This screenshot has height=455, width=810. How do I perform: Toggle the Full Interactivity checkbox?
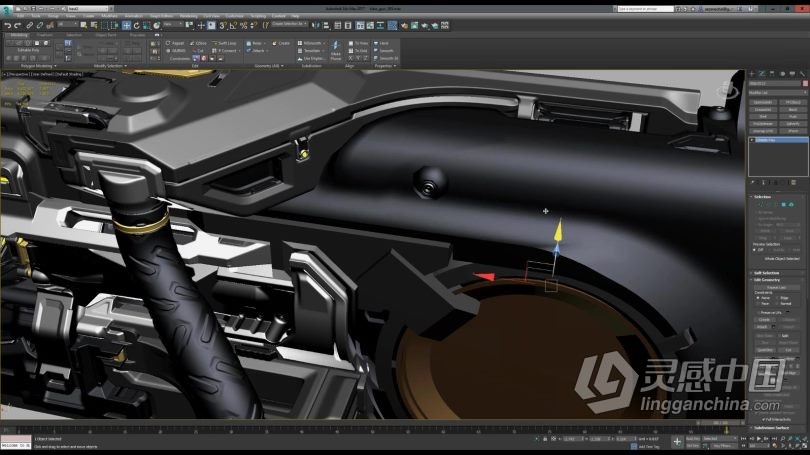(x=764, y=419)
